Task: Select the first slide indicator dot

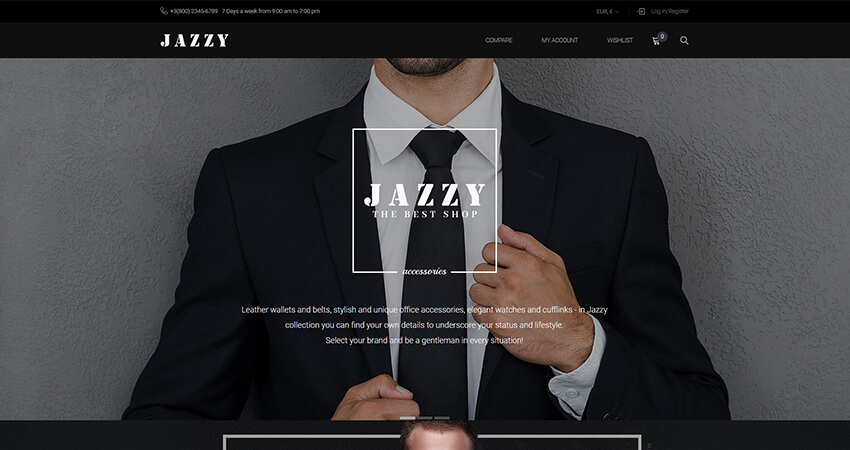Action: coord(408,418)
